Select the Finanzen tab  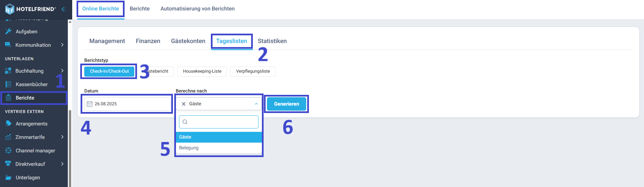pyautogui.click(x=148, y=41)
